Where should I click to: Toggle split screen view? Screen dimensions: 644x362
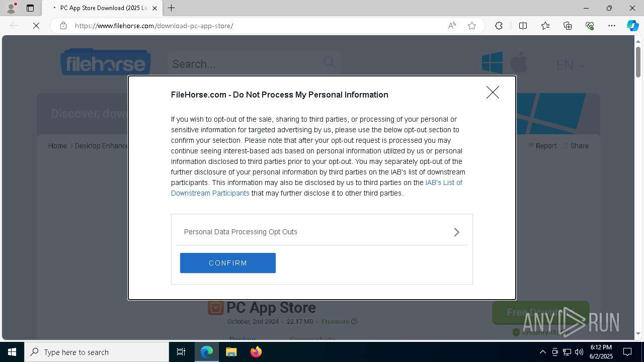coord(523,26)
